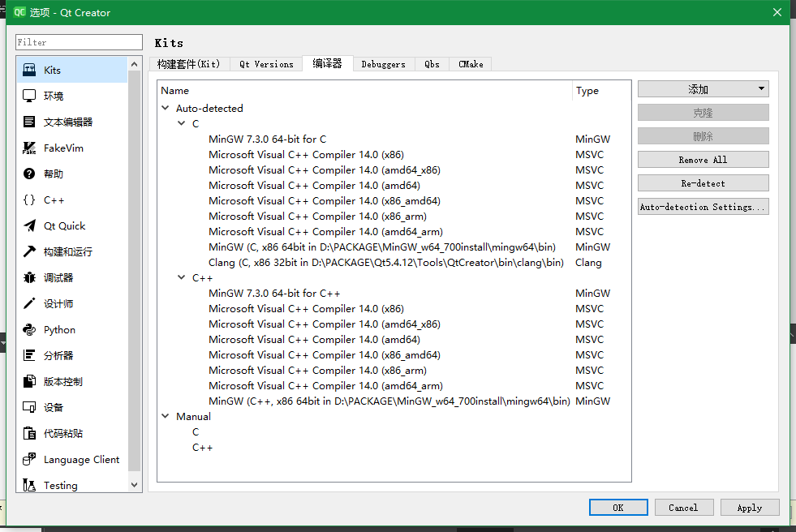Switch to the Qt Versions tab
This screenshot has height=532, width=796.
265,63
